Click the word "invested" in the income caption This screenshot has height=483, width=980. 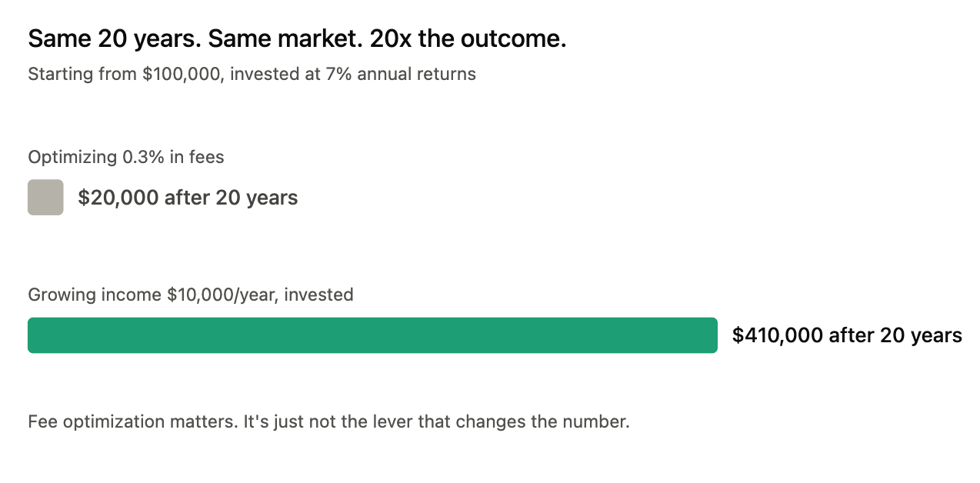319,295
